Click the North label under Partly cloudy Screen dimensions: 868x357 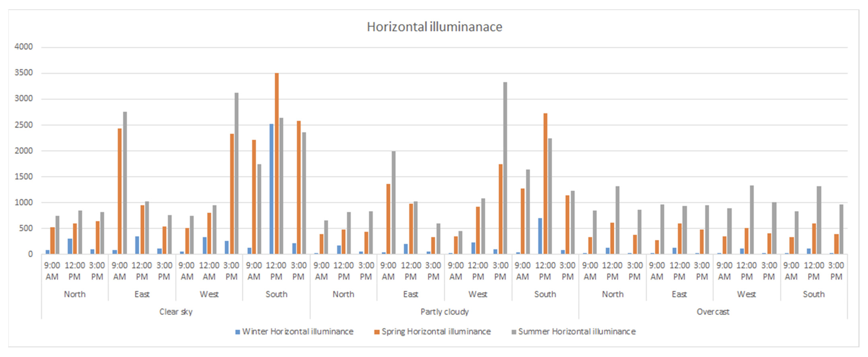point(343,294)
